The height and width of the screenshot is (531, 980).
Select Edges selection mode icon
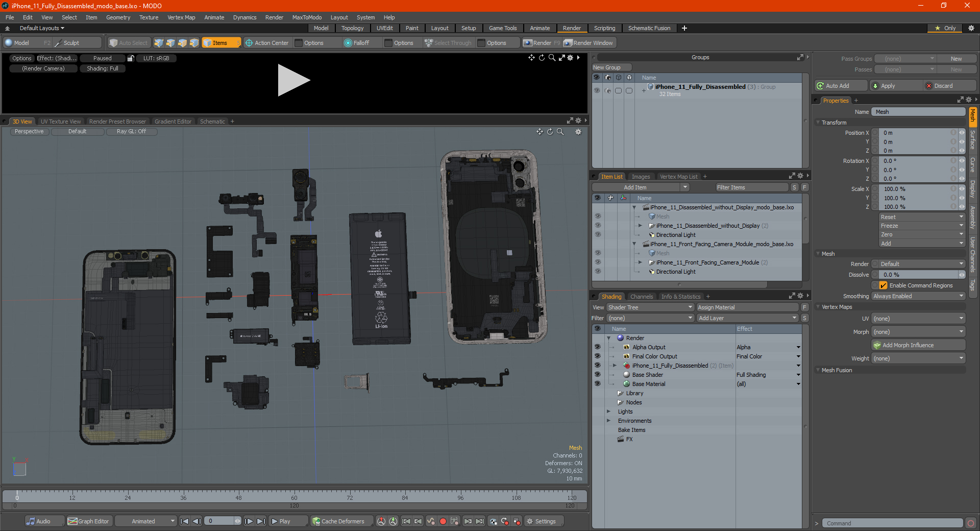(x=170, y=43)
